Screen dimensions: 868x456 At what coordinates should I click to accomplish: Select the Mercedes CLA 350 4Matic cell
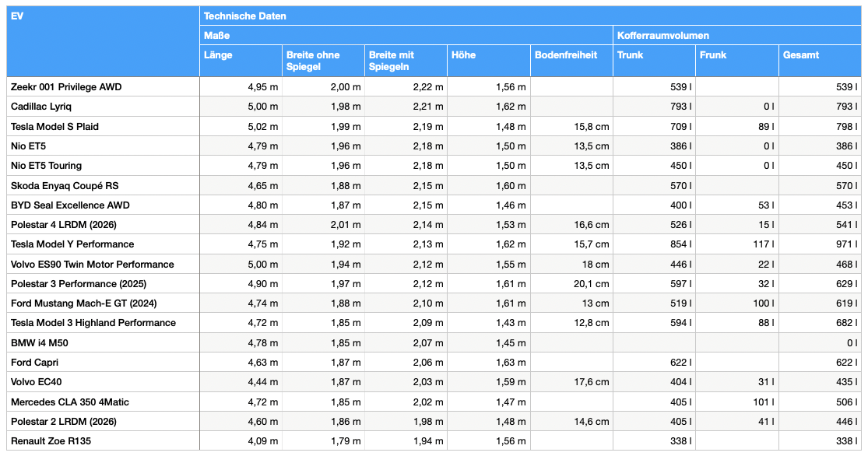coord(103,402)
